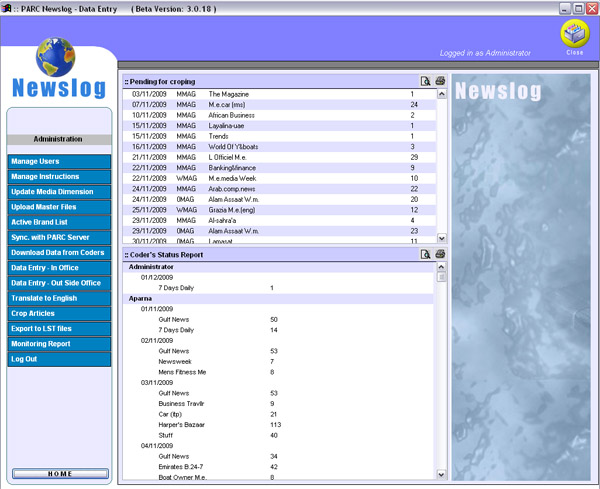Click the date 04/11/2009 in status report
600x489 pixels.
[157, 446]
